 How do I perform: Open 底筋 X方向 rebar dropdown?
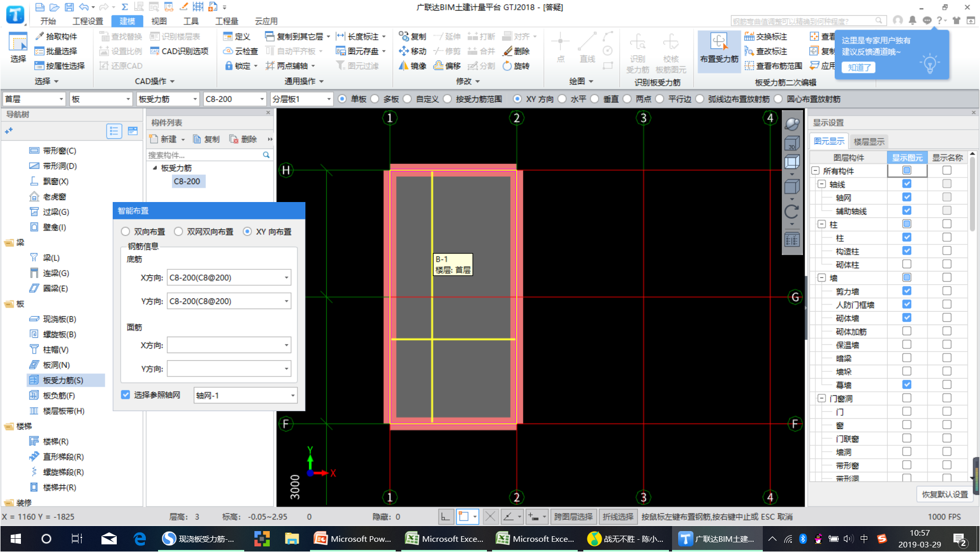[286, 278]
